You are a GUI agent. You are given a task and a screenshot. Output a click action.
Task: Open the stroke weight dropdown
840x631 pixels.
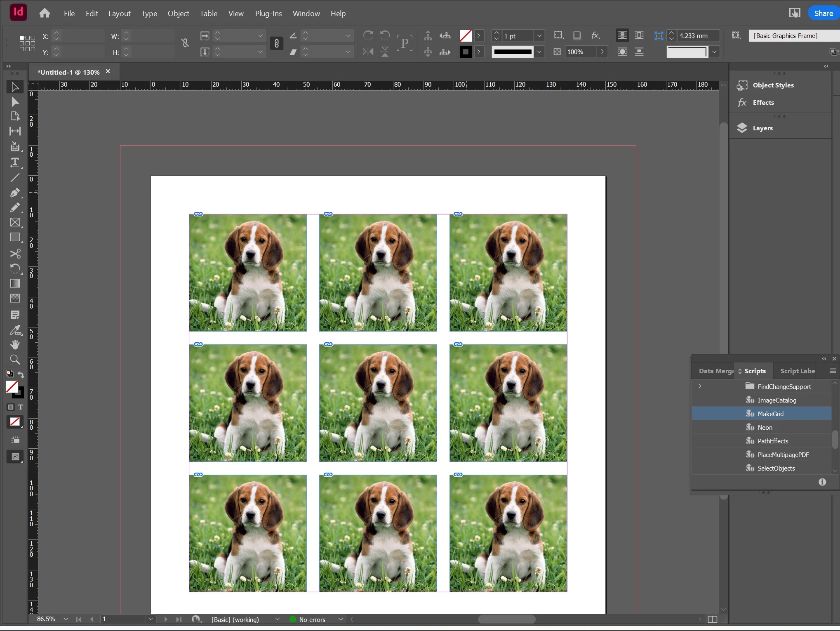(539, 36)
